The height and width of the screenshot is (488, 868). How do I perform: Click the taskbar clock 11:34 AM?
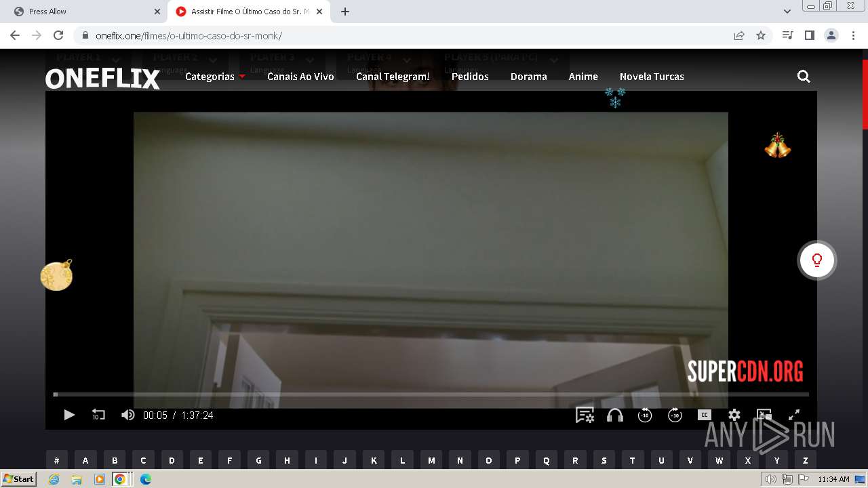point(833,479)
